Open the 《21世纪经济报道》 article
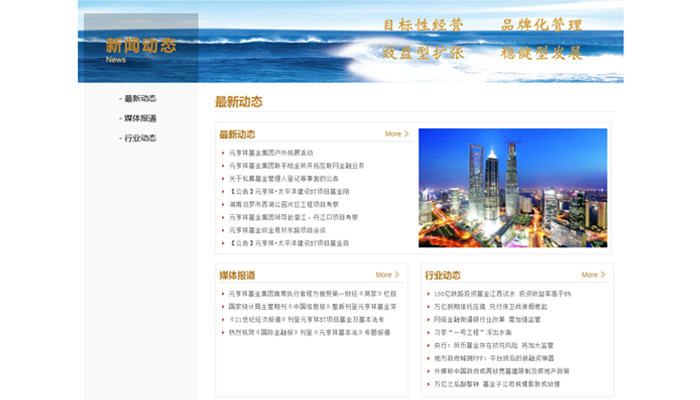 click(306, 320)
